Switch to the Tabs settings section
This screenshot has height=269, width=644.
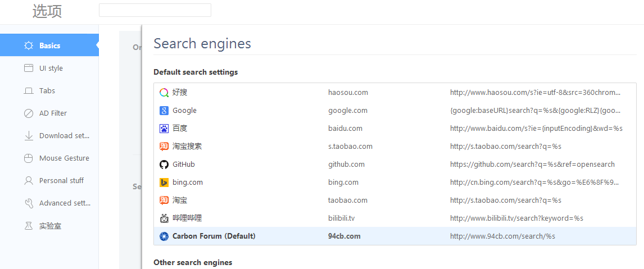tap(49, 91)
